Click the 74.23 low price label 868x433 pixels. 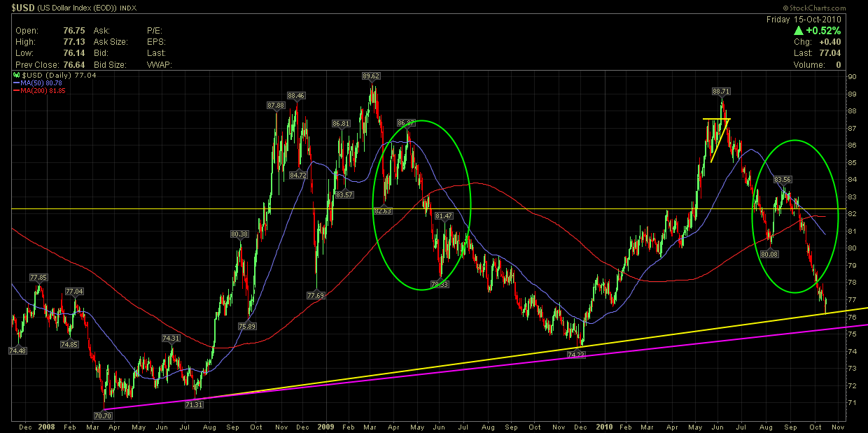click(x=576, y=355)
